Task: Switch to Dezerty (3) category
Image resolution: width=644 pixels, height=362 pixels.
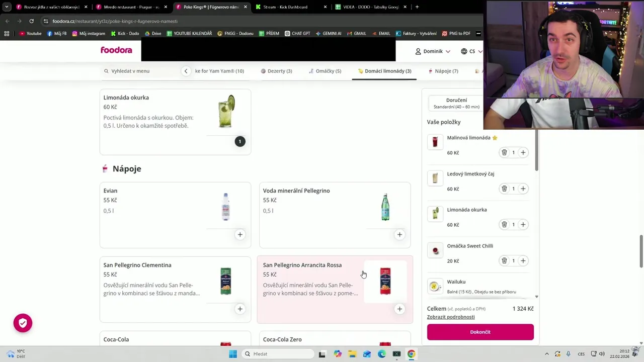Action: point(276,71)
